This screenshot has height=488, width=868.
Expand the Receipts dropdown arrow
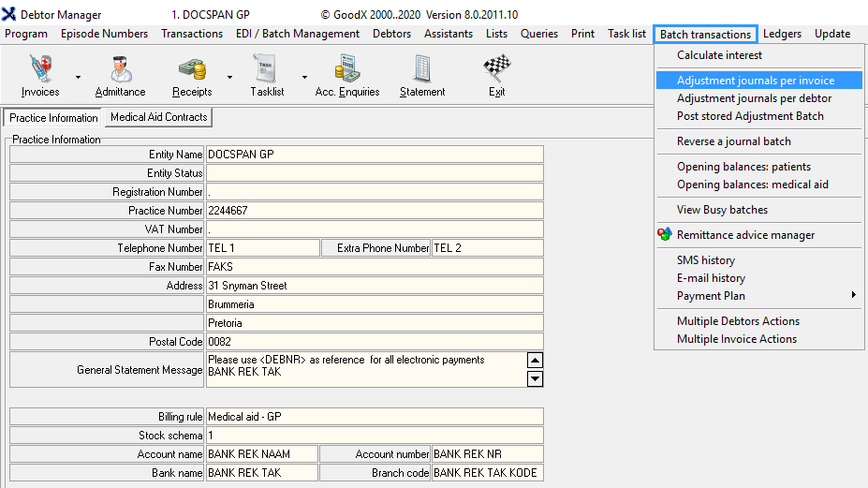(229, 78)
